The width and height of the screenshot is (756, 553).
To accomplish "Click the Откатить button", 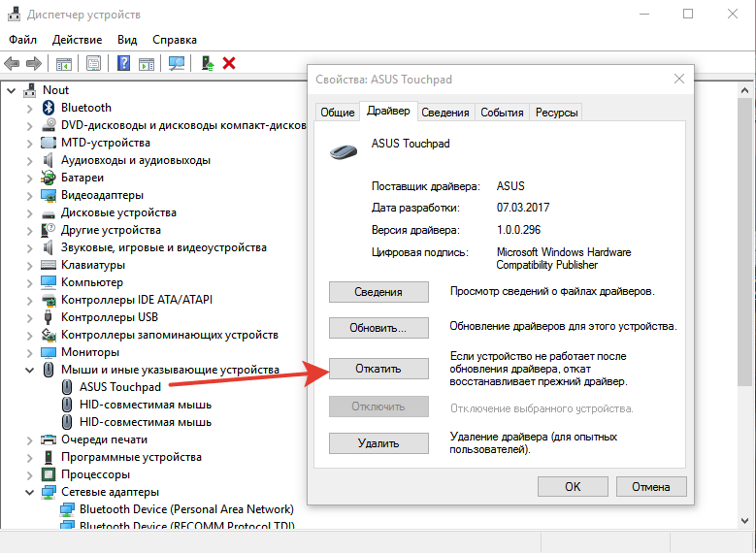I will click(x=378, y=369).
